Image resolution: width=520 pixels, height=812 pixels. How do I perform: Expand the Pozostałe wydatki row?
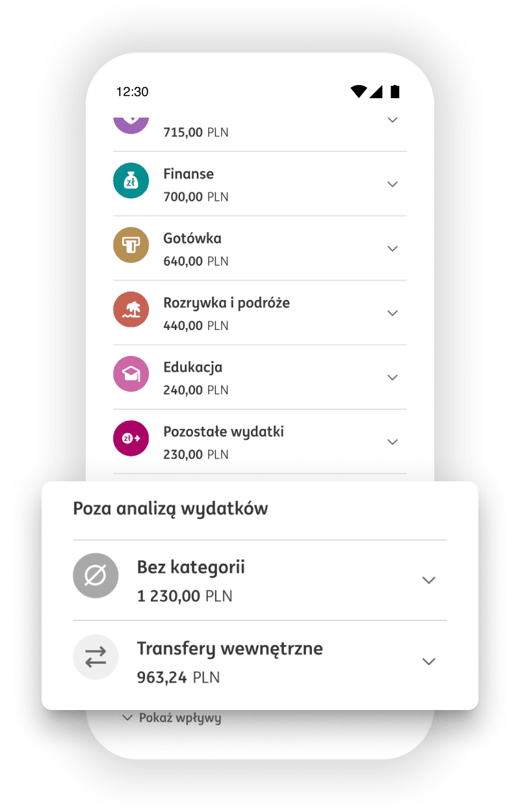[393, 442]
